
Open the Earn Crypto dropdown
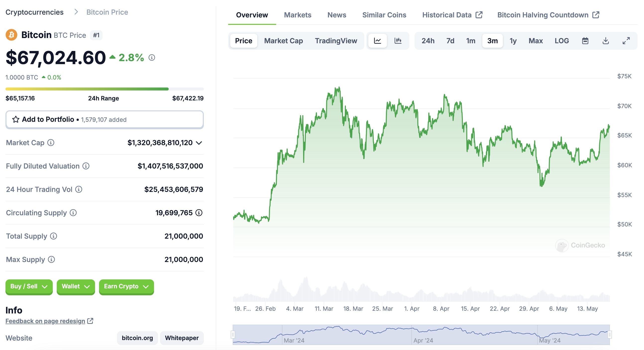pyautogui.click(x=126, y=287)
